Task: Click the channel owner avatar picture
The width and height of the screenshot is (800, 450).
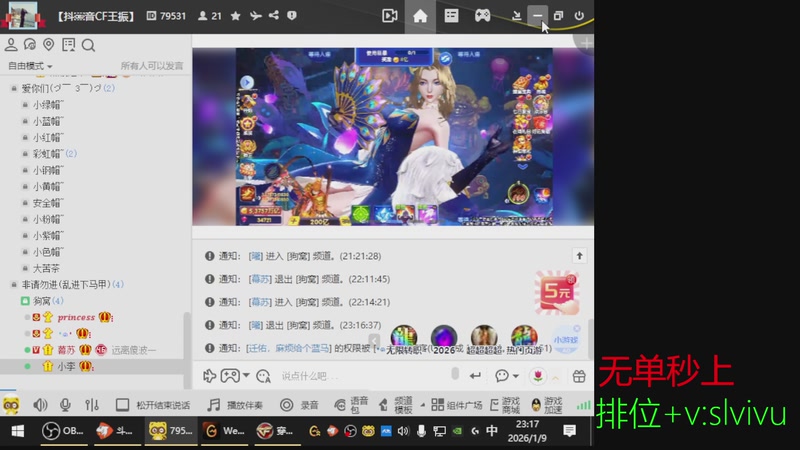Action: [x=22, y=15]
